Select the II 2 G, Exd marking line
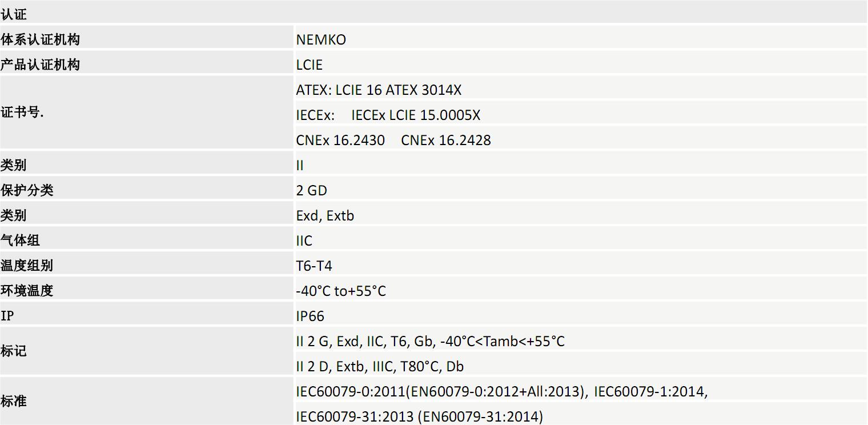The height and width of the screenshot is (425, 868). point(430,341)
